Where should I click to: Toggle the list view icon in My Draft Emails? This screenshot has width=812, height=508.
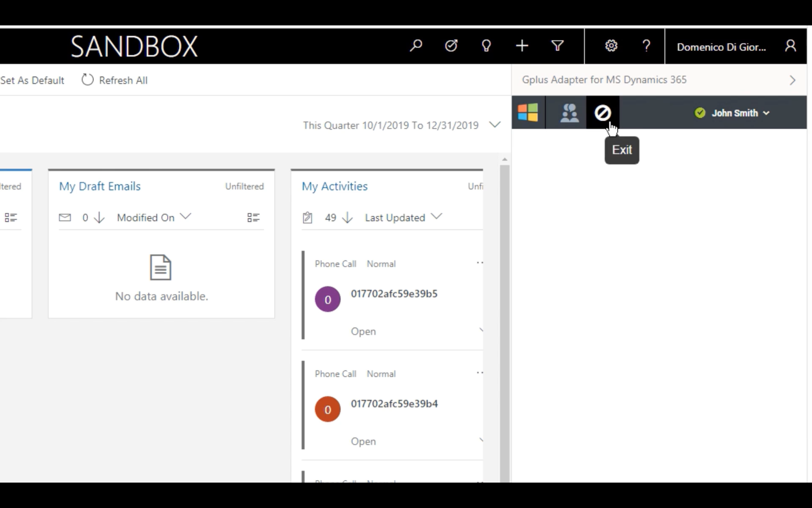[253, 218]
